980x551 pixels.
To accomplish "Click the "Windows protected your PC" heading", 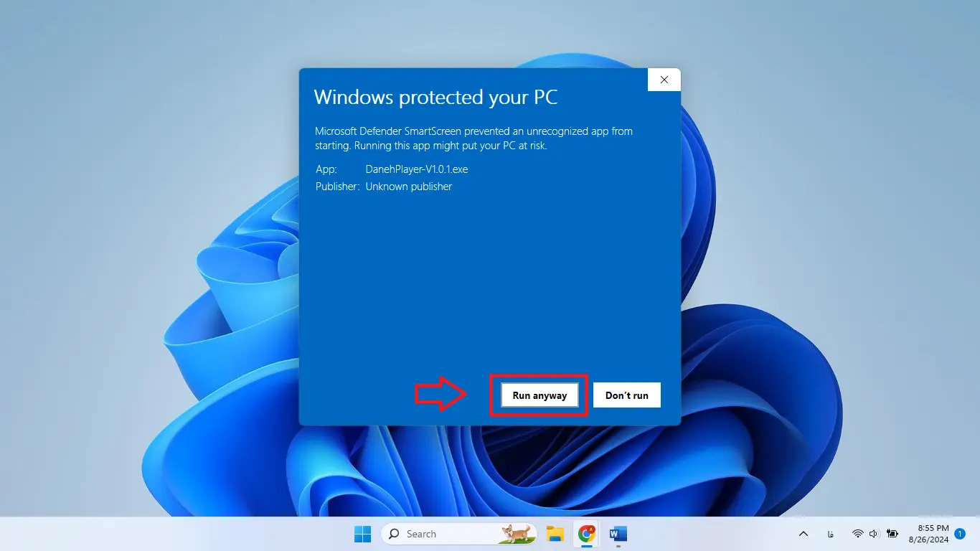I will (435, 98).
